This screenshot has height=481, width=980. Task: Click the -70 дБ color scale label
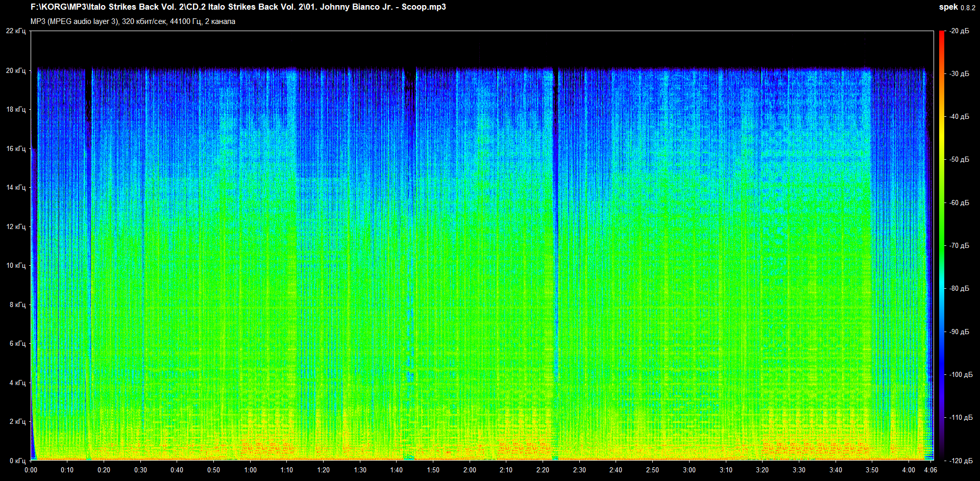959,245
